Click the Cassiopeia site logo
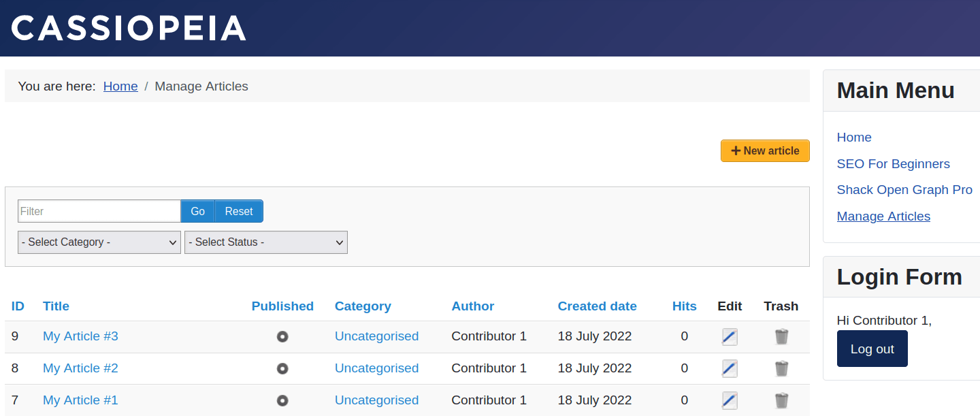This screenshot has width=980, height=418. pos(129,28)
